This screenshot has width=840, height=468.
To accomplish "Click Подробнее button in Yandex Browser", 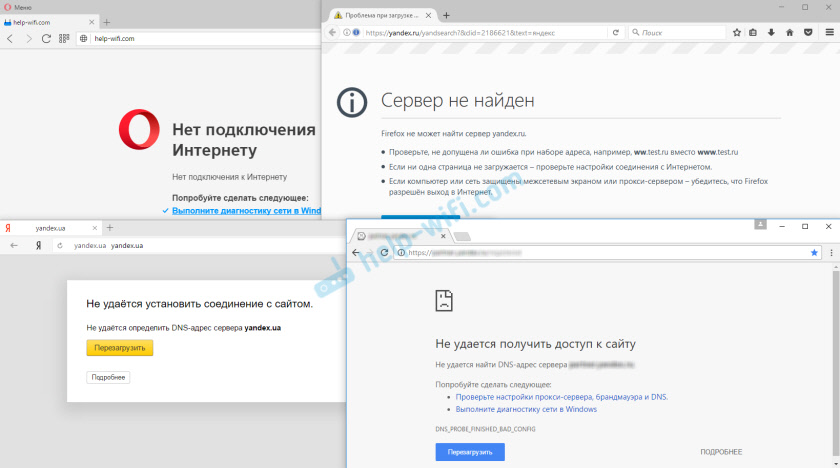I will (x=108, y=377).
